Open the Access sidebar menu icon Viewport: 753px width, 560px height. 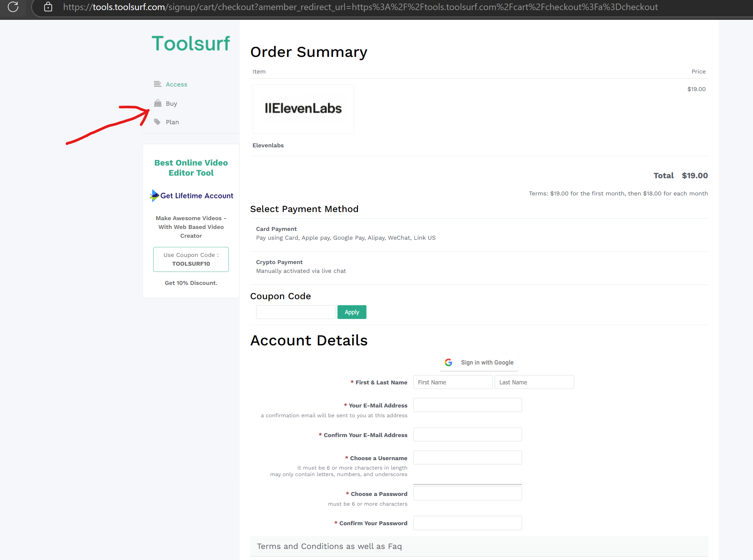click(157, 84)
